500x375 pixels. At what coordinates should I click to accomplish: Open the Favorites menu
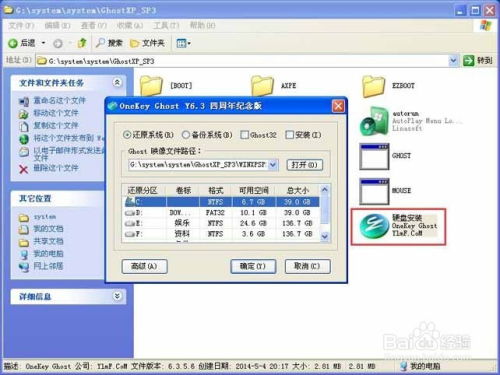click(x=130, y=25)
